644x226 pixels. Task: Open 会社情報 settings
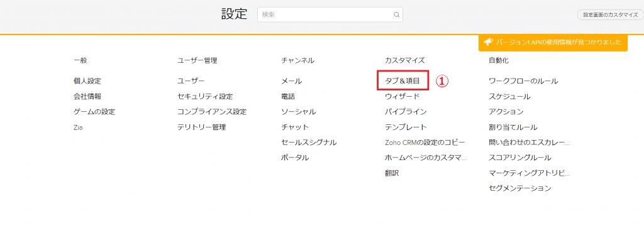[87, 97]
